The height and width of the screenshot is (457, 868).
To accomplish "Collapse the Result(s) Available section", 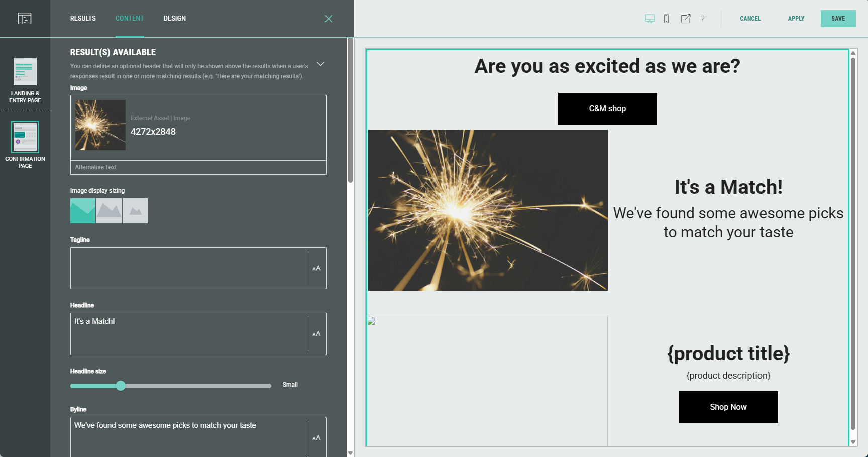I will coord(320,64).
